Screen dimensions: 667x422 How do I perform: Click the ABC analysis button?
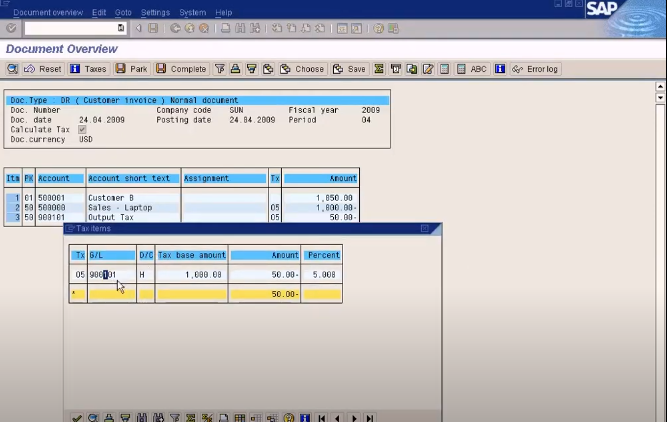[x=472, y=69]
